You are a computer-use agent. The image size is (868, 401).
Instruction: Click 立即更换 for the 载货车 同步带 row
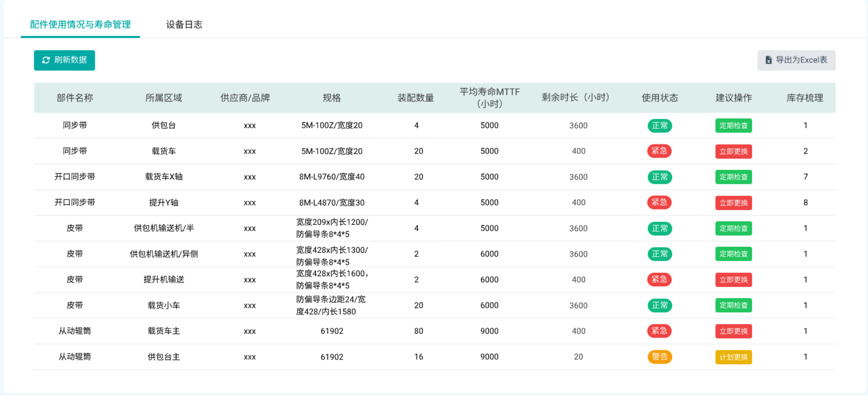point(733,151)
